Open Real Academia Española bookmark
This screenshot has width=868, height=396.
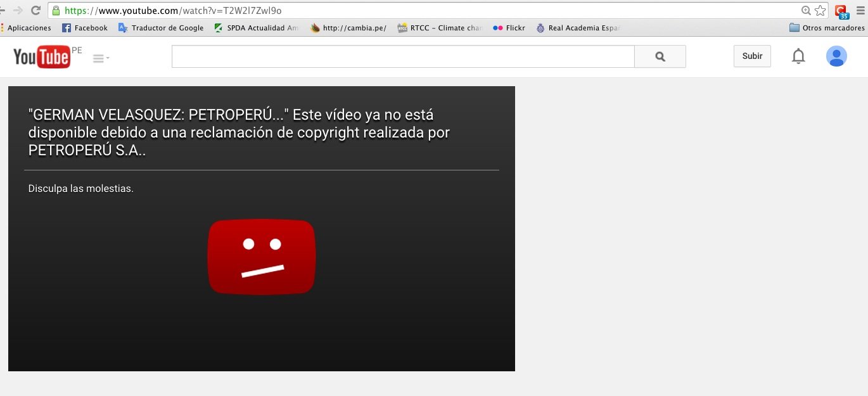click(x=578, y=28)
